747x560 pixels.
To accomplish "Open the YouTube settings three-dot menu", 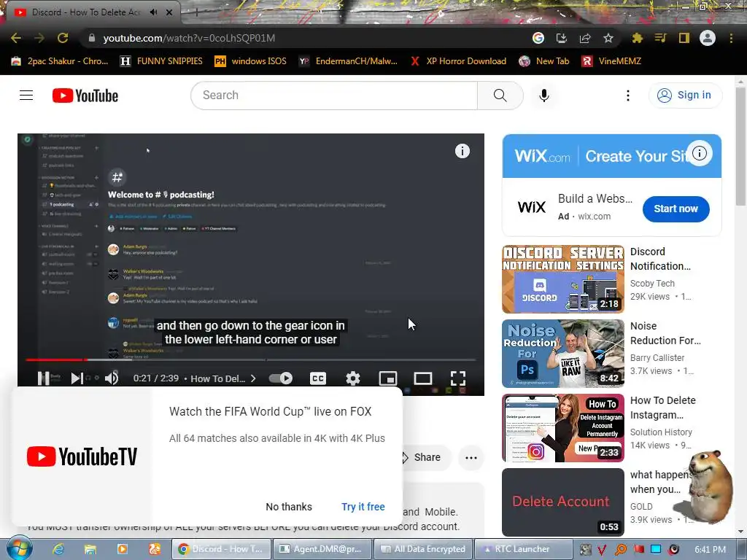I will 628,96.
